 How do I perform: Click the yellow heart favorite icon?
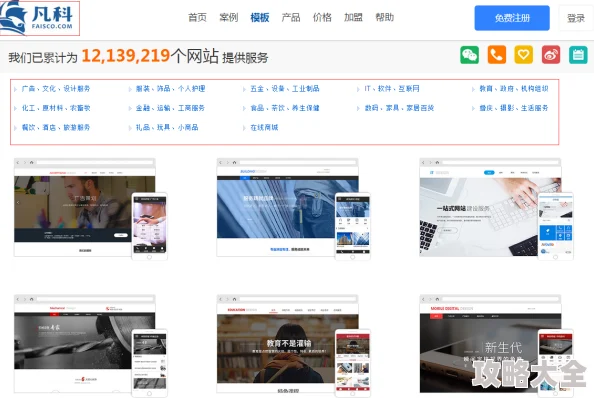tap(524, 55)
